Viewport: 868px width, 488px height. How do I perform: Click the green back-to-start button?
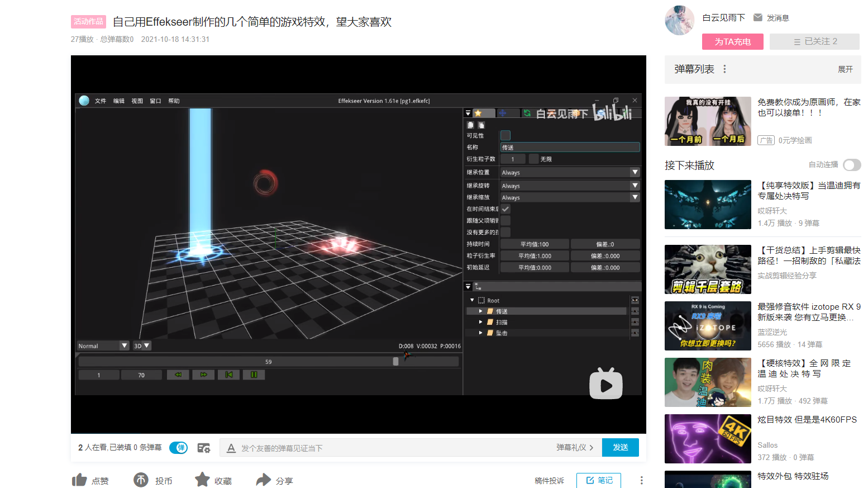coord(228,375)
